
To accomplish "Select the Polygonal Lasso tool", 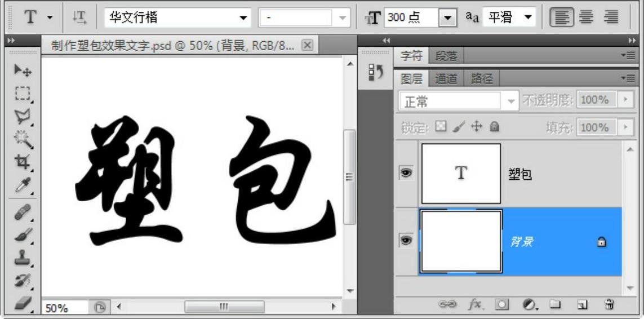I will (x=23, y=116).
